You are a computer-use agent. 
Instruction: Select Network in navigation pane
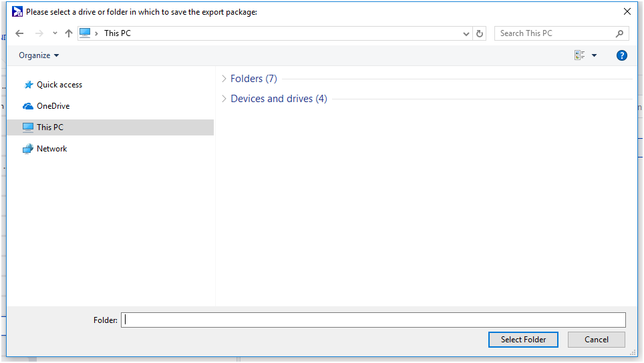[x=51, y=149]
